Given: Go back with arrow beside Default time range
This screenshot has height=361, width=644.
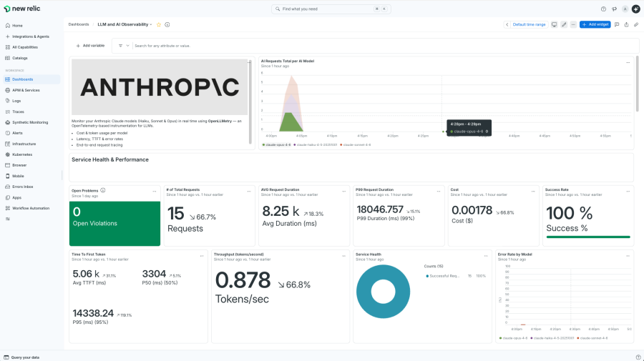Looking at the screenshot, I should click(x=507, y=24).
